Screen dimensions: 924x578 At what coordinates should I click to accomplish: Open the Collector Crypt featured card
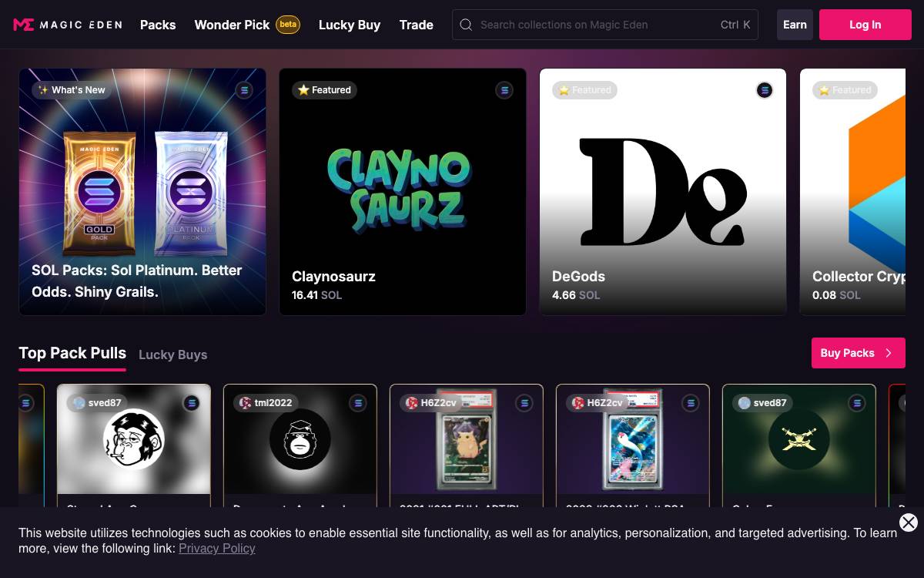(x=853, y=192)
